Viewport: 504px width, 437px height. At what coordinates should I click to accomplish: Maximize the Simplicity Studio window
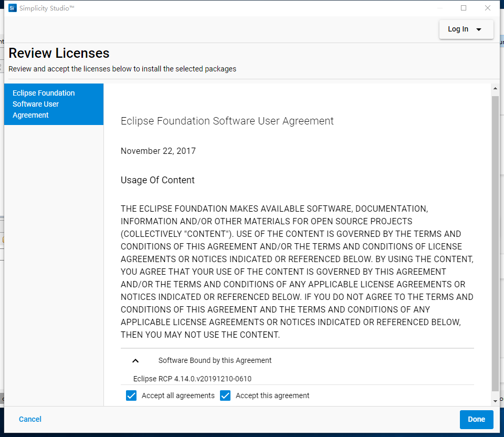tap(464, 8)
